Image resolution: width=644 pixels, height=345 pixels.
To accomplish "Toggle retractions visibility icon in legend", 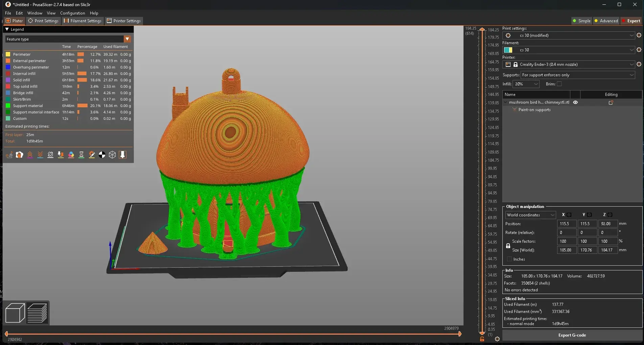I will pyautogui.click(x=30, y=155).
